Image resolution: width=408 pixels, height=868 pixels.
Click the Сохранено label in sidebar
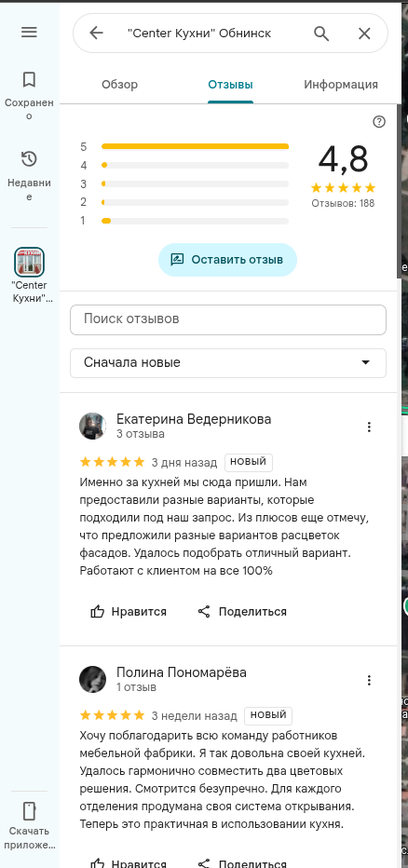29,109
